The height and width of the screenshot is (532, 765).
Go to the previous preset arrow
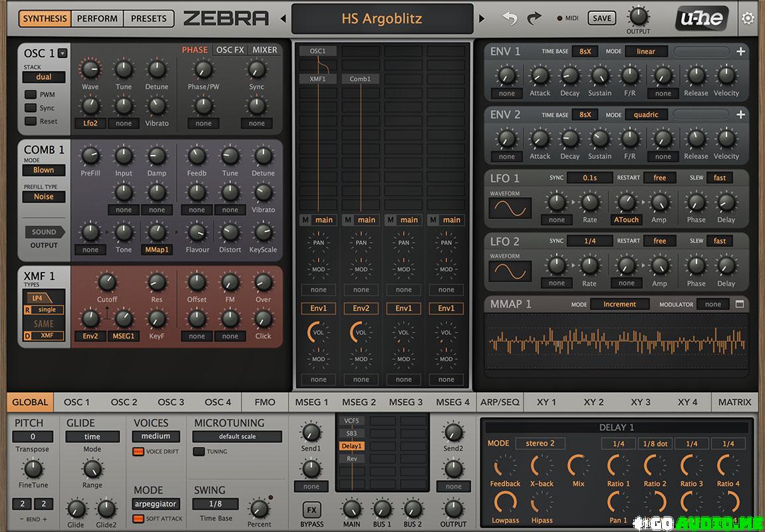click(283, 19)
